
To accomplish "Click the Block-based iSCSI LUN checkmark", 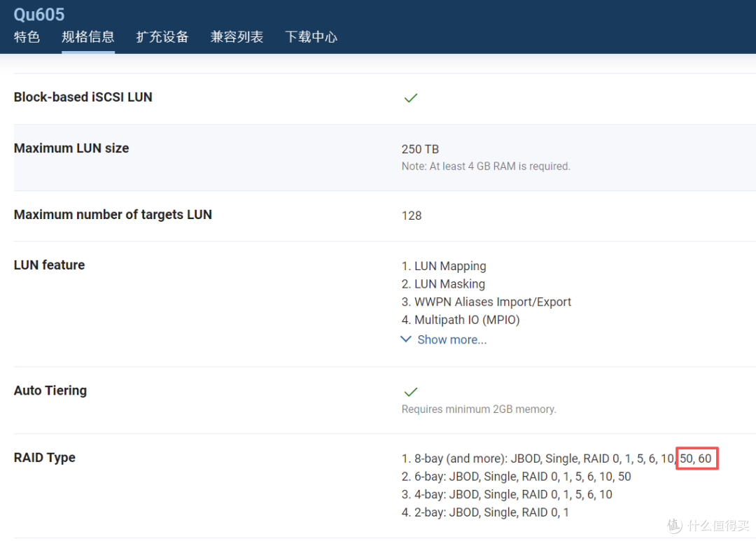I will tap(411, 98).
